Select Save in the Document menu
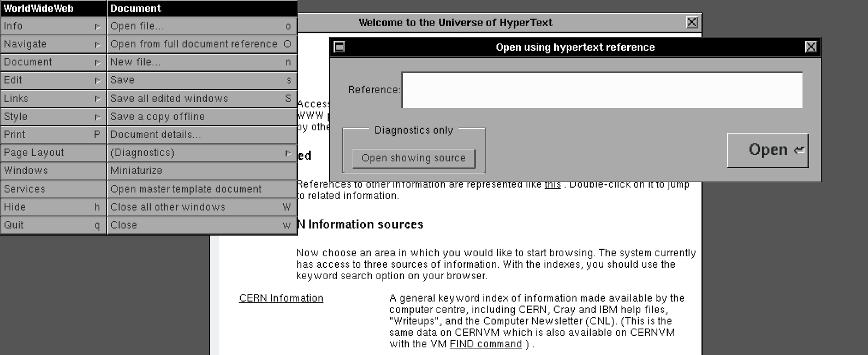The width and height of the screenshot is (868, 355). [x=202, y=80]
